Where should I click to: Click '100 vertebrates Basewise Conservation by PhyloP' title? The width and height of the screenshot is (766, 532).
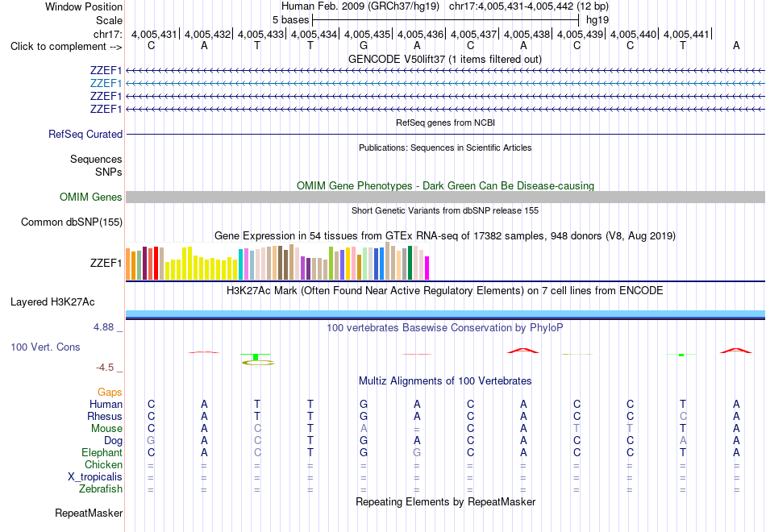tap(445, 327)
